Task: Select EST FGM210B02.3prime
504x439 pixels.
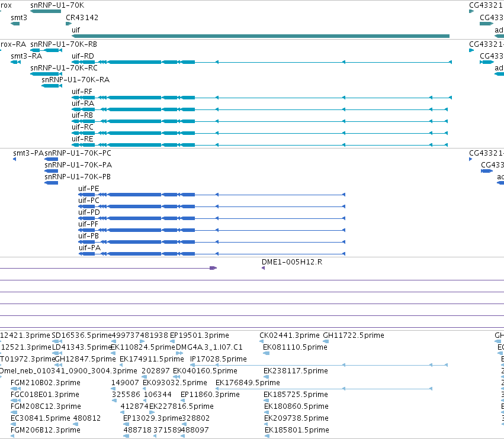Action: [x=15, y=389]
